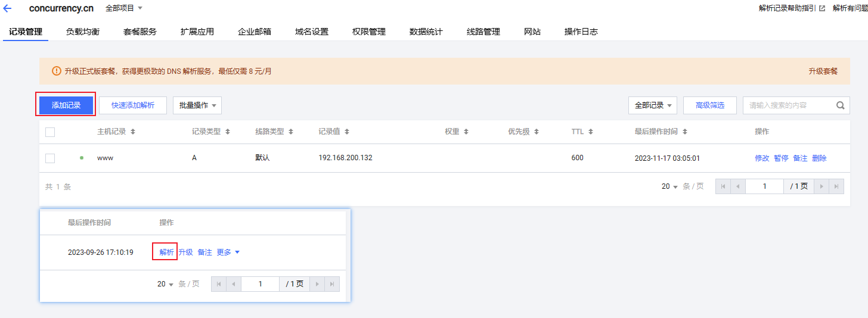Viewport: 868px width, 318px height.
Task: Open the 操作日志 tab
Action: click(x=581, y=32)
